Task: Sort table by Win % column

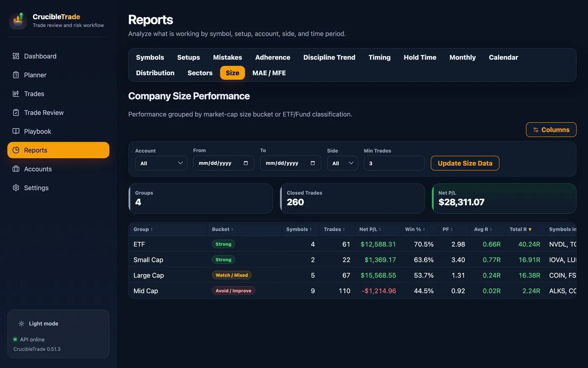Action: pos(415,229)
